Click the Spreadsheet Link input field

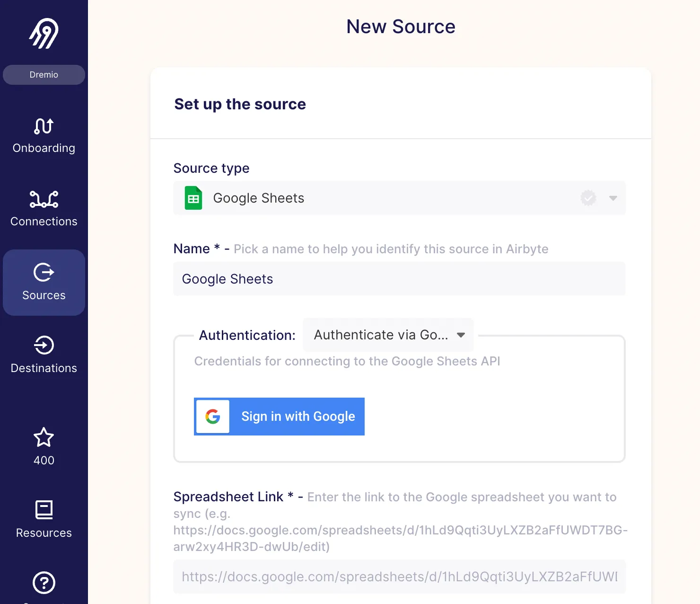pos(400,577)
